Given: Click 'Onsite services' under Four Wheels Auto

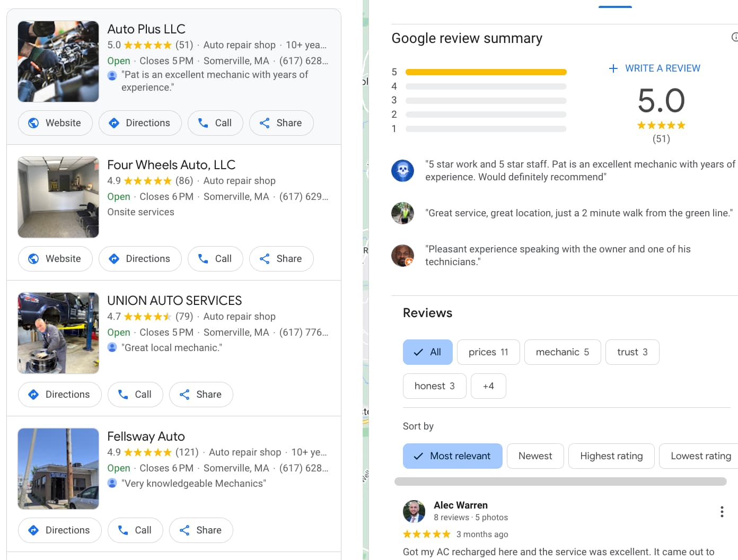Looking at the screenshot, I should pyautogui.click(x=140, y=212).
